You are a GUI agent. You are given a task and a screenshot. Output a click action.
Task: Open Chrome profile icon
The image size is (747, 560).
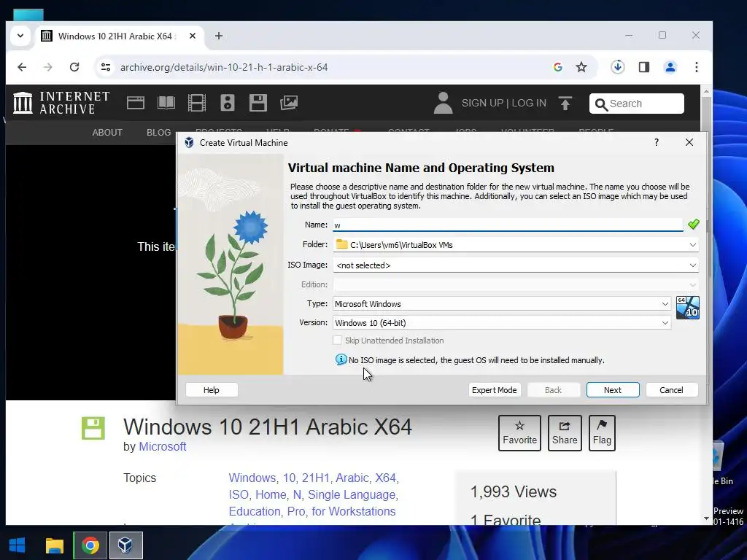[670, 67]
